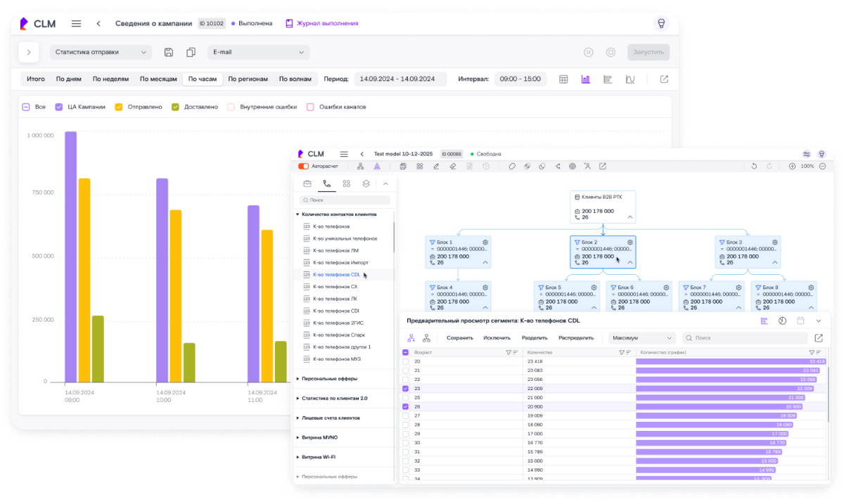The image size is (844, 504).
Task: Click period field 14.09.2024 - 14.09.2024
Action: 399,79
